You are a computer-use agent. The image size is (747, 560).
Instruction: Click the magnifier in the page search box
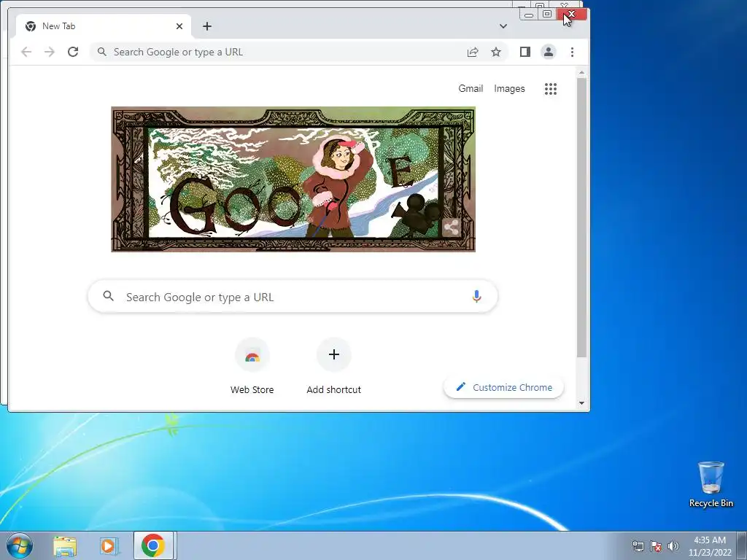(x=109, y=296)
